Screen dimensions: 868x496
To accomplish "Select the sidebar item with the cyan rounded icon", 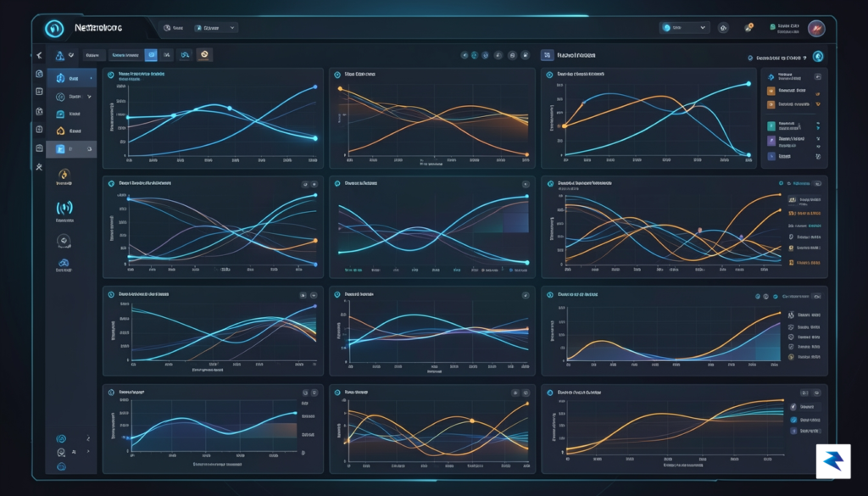I will tap(71, 114).
